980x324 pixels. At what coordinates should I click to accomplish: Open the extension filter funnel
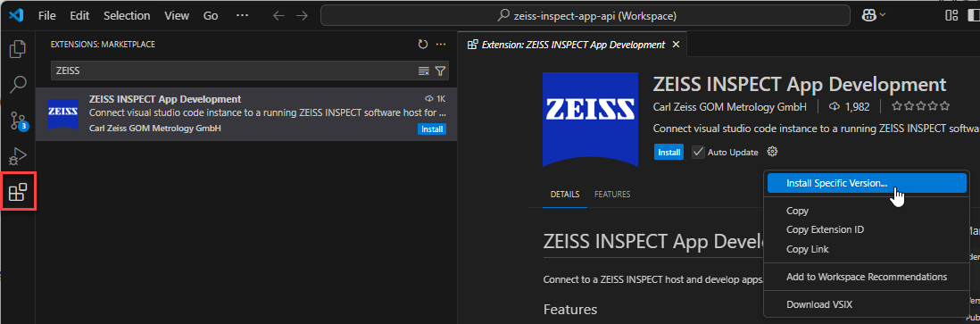coord(440,71)
